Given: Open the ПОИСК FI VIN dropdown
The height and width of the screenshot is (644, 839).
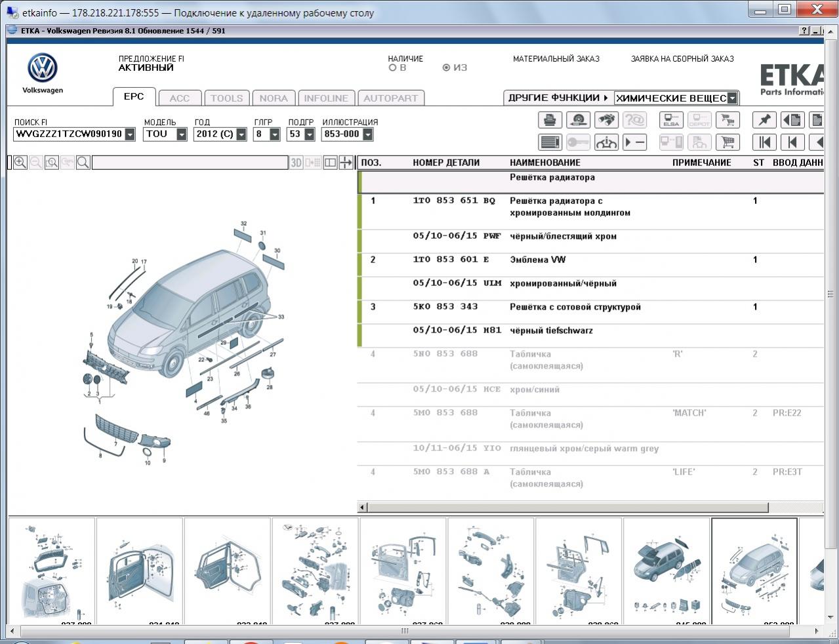Looking at the screenshot, I should click(130, 134).
